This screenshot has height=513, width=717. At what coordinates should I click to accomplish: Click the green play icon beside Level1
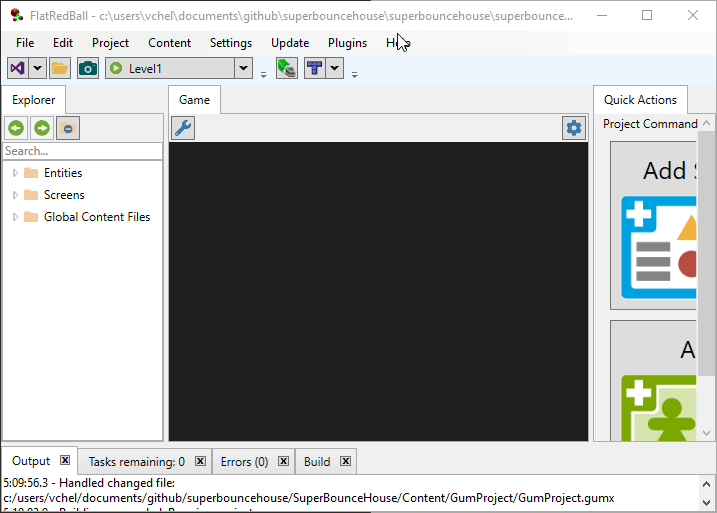[x=116, y=68]
